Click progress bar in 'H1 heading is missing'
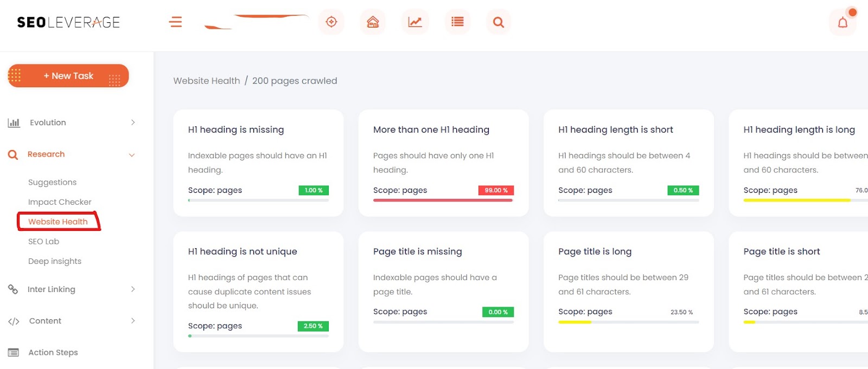868x369 pixels. pyautogui.click(x=258, y=200)
